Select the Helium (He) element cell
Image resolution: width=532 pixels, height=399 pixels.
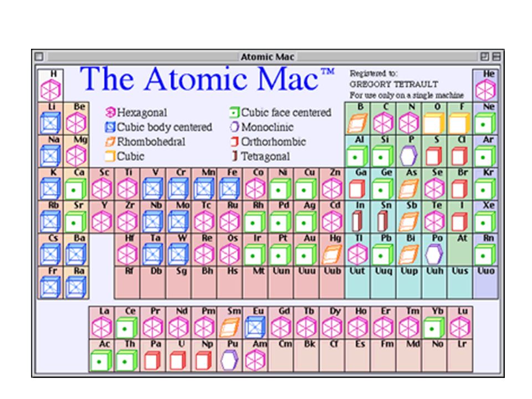click(x=485, y=85)
